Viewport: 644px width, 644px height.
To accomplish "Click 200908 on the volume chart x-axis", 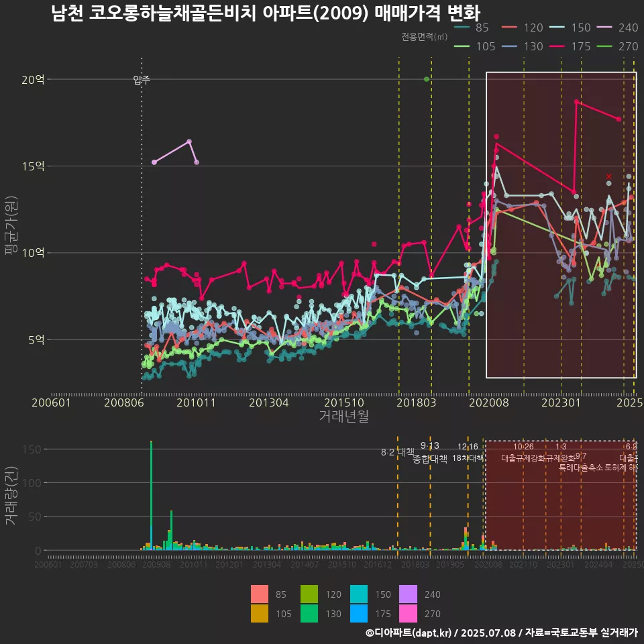I will pyautogui.click(x=156, y=564).
